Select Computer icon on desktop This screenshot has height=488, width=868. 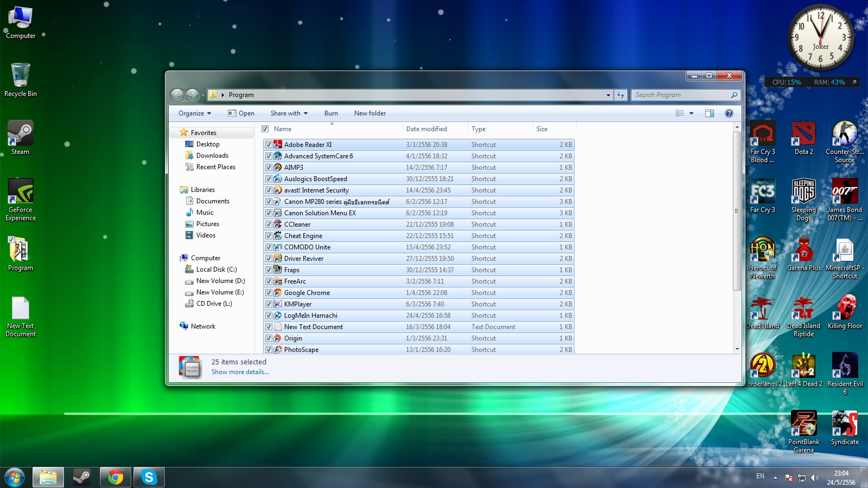21,22
